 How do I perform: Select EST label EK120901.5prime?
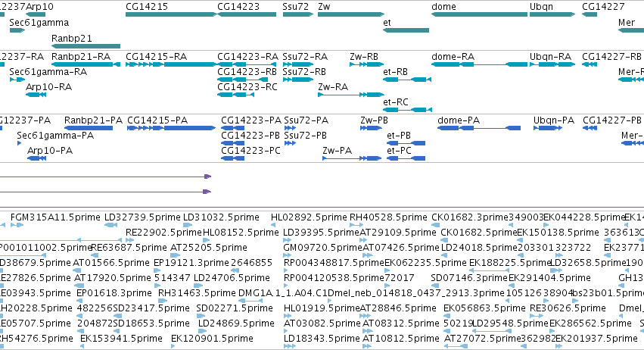[x=212, y=339]
